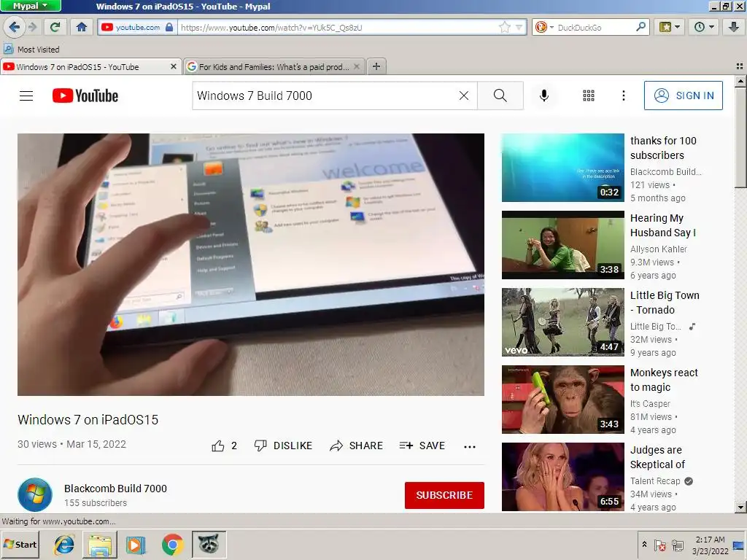Viewport: 747px width, 560px height.
Task: Click the DISLIKE button
Action: [x=283, y=446]
